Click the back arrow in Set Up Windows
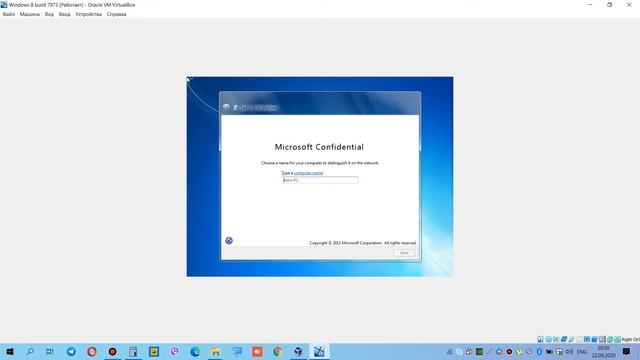 [226, 107]
